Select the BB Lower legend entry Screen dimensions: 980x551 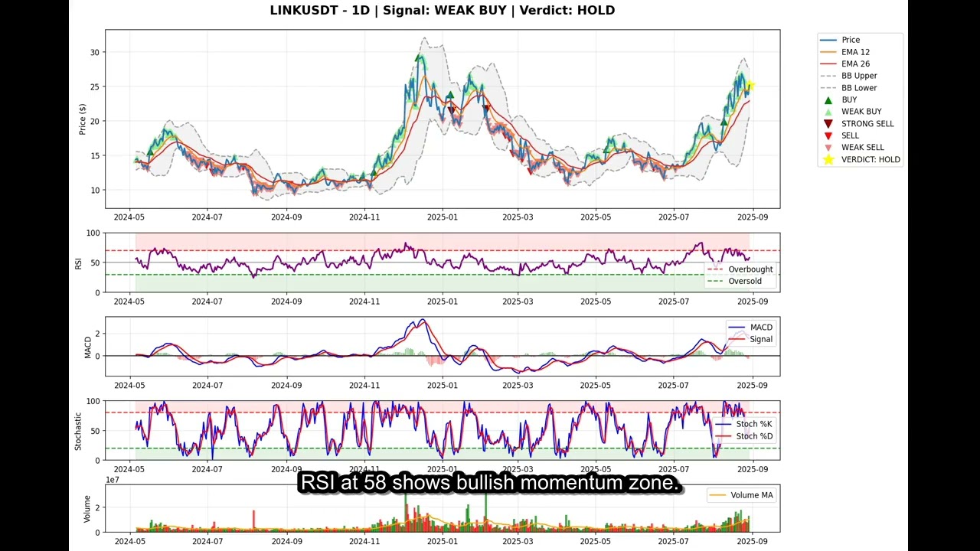point(848,88)
